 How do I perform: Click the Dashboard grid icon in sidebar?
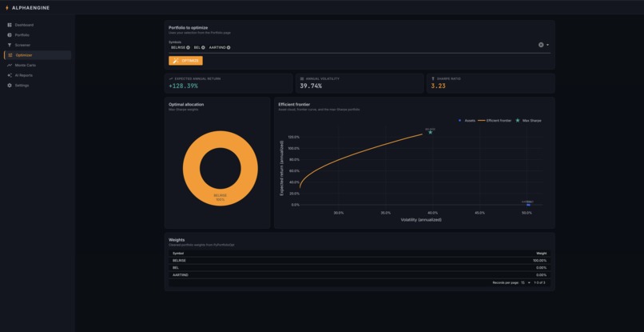coord(10,25)
